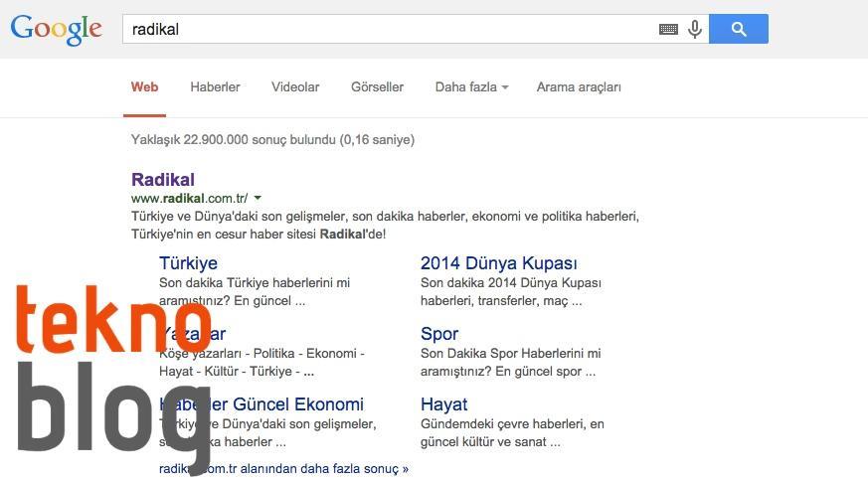Open Haberler Güncel Ekonomi sitelink
Viewport: 868px width, 480px height.
pyautogui.click(x=261, y=404)
